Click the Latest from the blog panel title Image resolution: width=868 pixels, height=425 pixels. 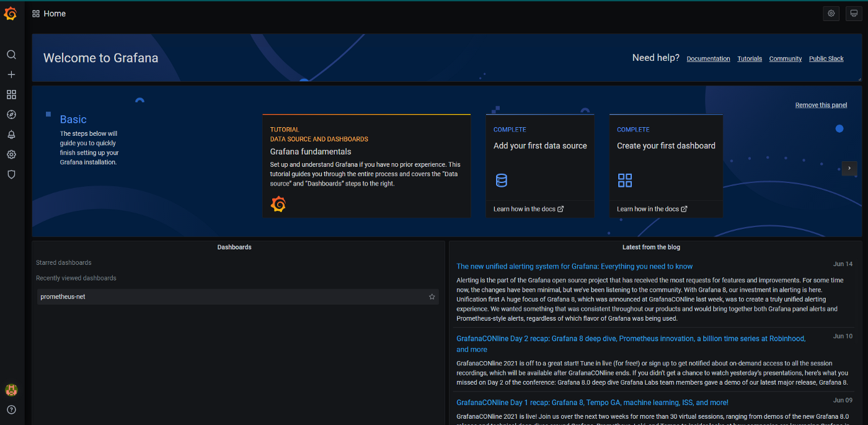[651, 247]
